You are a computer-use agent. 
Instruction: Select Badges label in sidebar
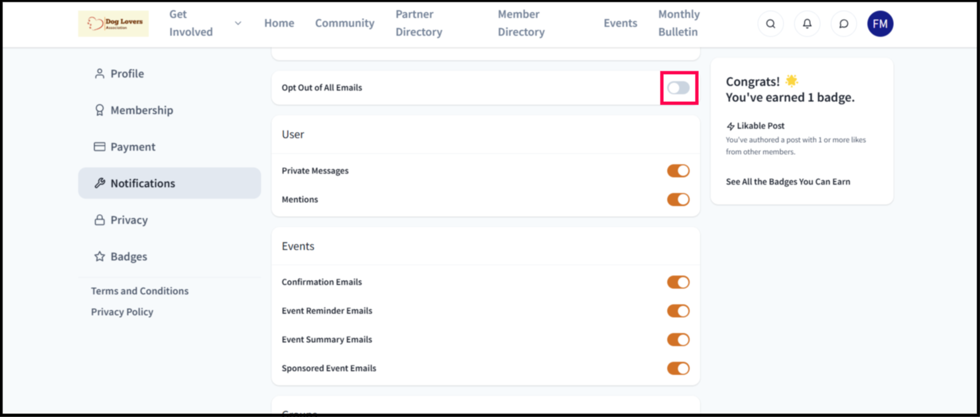(129, 257)
